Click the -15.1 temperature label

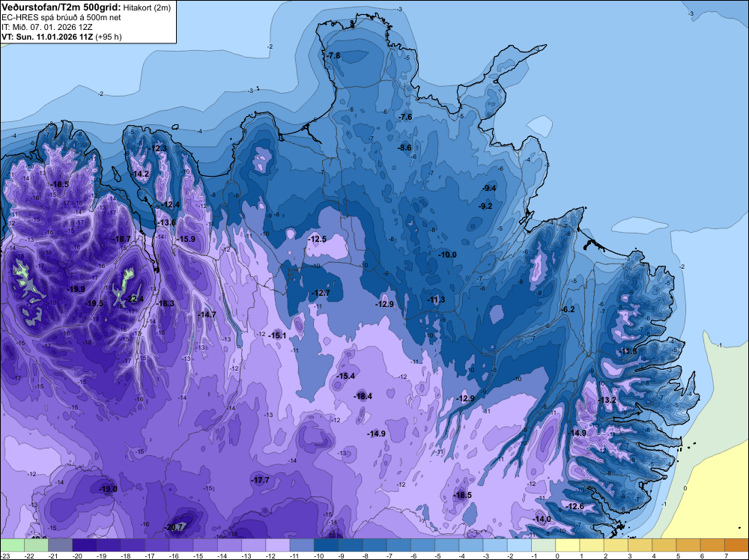tap(277, 335)
